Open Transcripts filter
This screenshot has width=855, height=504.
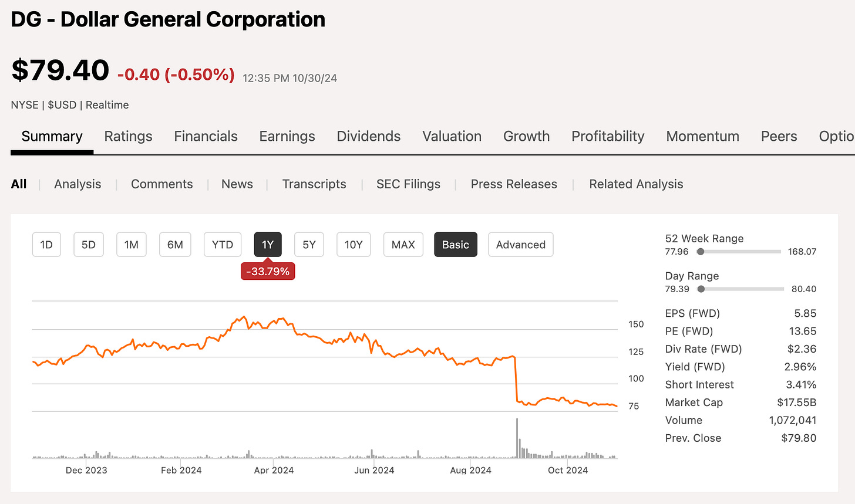tap(314, 184)
